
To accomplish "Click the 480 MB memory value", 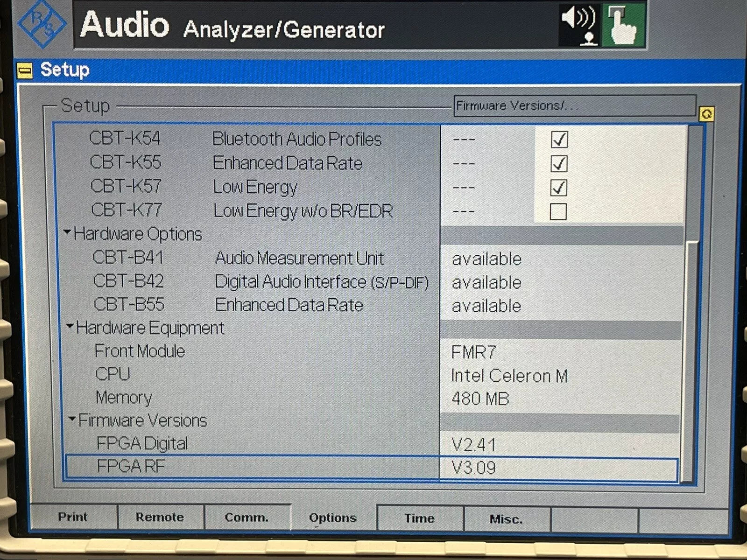I will click(480, 399).
